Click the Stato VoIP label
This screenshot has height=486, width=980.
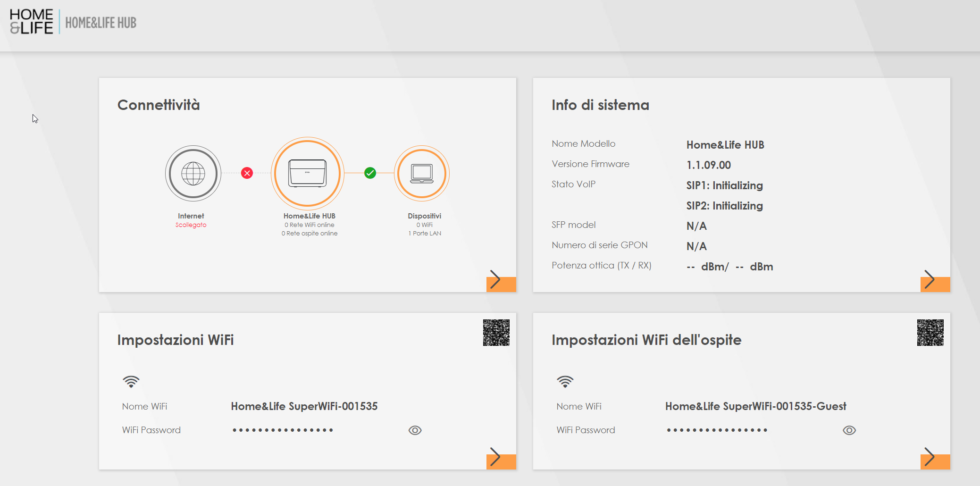574,184
